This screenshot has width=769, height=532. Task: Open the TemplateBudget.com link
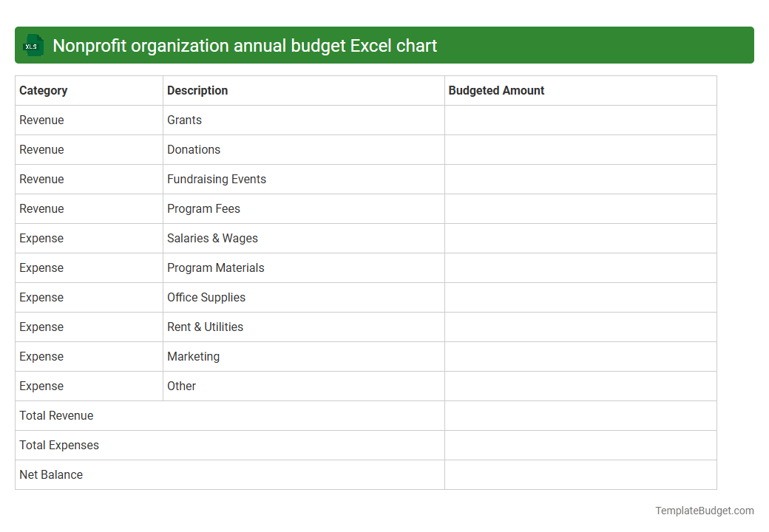(x=705, y=510)
